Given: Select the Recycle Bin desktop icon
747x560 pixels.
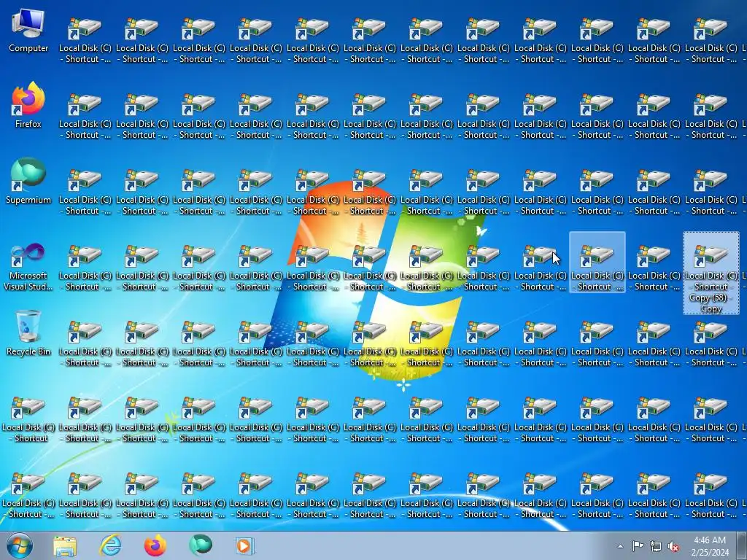Looking at the screenshot, I should (x=28, y=333).
